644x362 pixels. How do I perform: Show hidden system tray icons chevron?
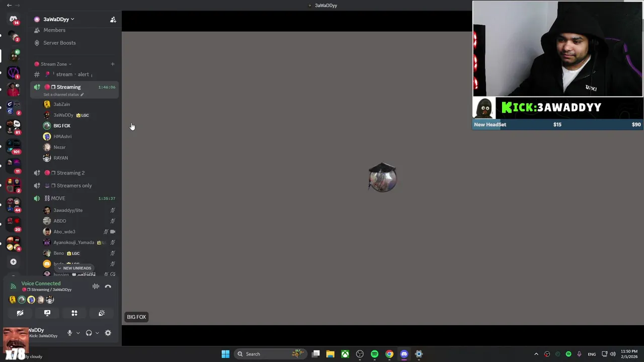click(x=536, y=354)
